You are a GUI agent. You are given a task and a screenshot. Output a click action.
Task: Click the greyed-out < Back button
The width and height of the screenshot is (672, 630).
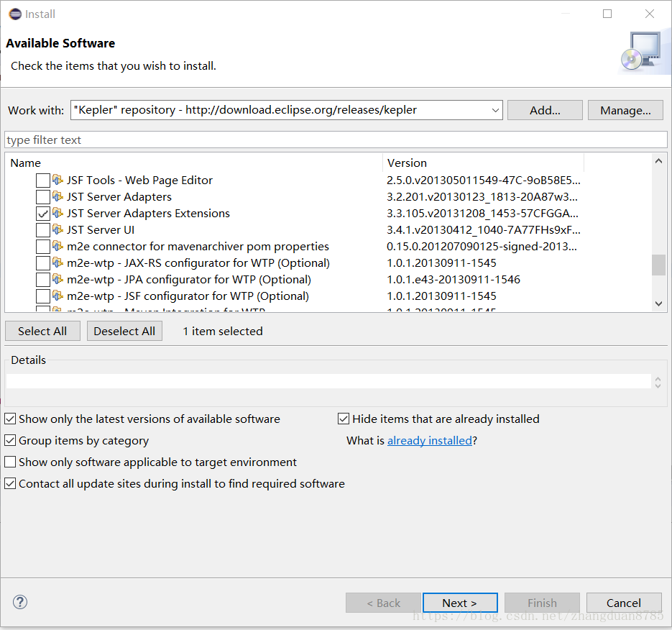[383, 603]
